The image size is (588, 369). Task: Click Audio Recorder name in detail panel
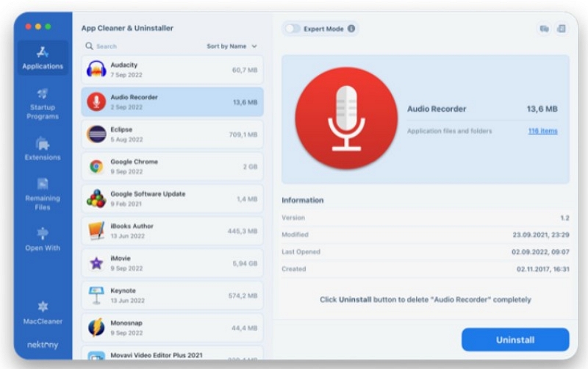[x=437, y=109]
